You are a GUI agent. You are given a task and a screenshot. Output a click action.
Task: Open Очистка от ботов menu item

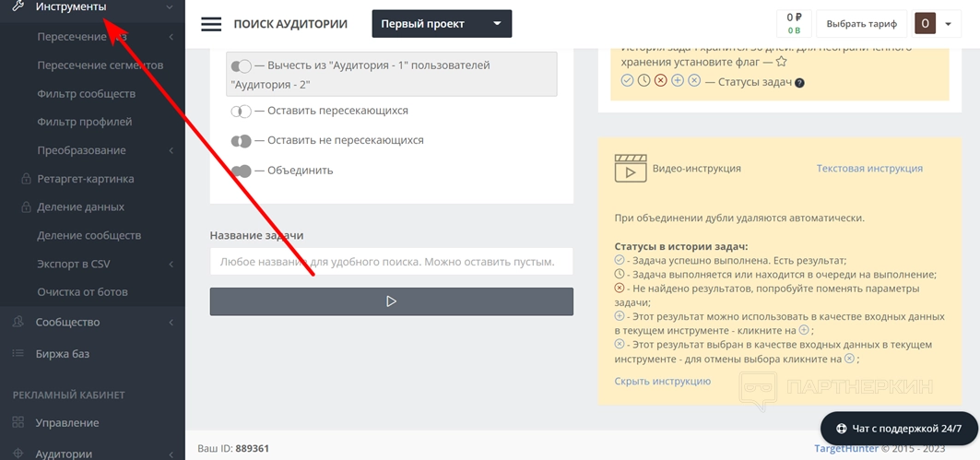pos(82,292)
